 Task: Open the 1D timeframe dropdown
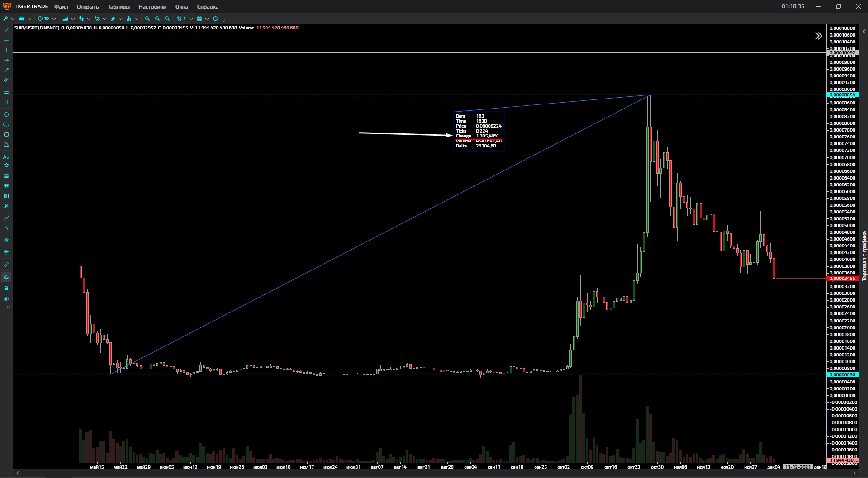tap(54, 19)
